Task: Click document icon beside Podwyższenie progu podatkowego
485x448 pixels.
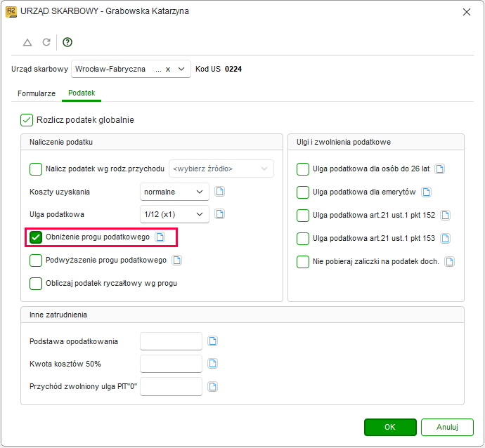Action: (x=177, y=260)
